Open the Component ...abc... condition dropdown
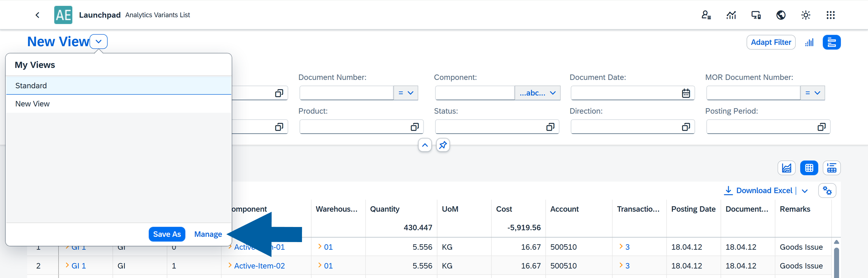Screen dimensions: 868x278 point(537,93)
